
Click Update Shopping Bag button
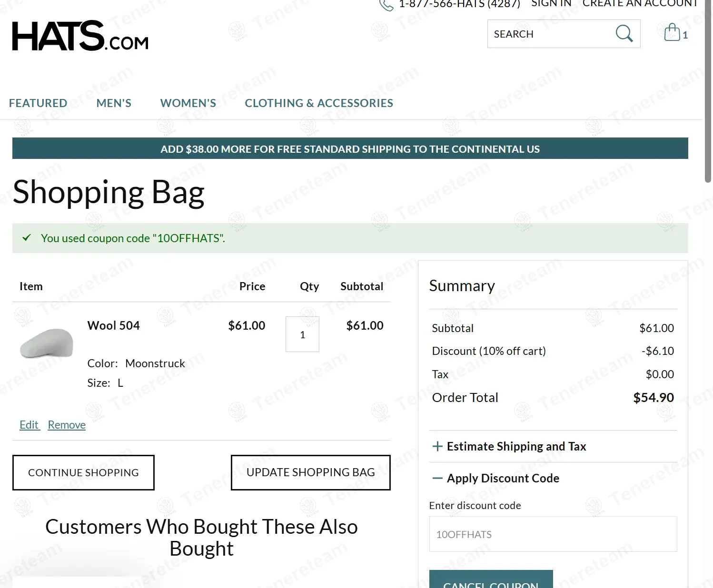311,472
